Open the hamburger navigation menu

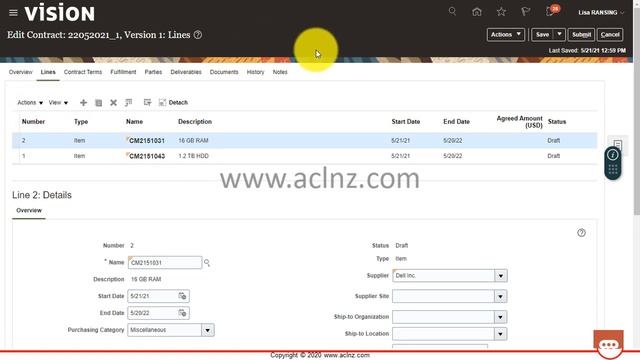13,13
